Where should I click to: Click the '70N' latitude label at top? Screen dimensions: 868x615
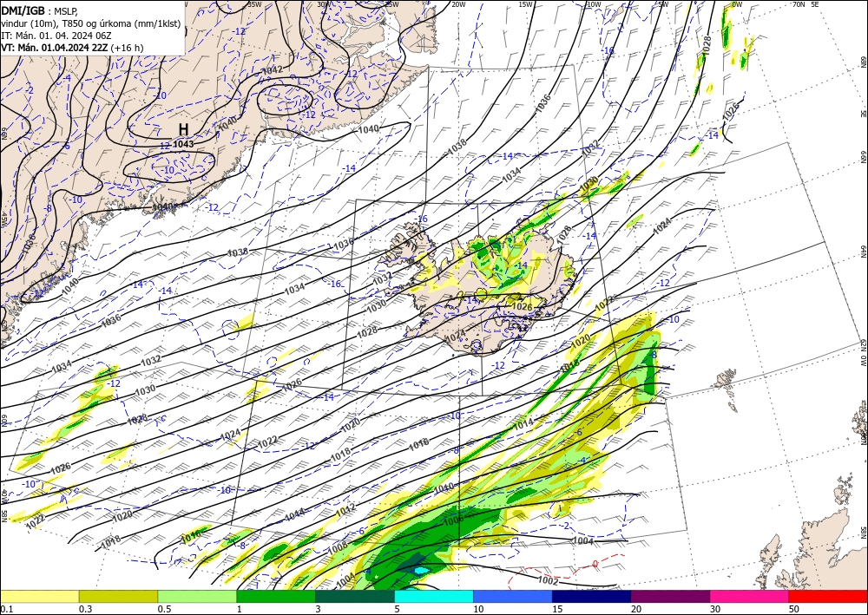coord(799,4)
